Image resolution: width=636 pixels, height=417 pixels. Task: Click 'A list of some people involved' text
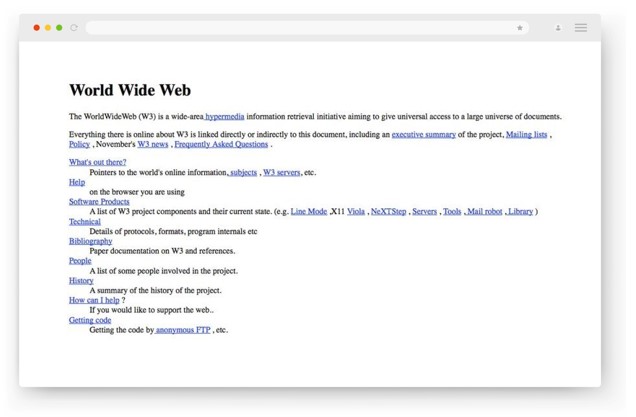click(x=140, y=271)
